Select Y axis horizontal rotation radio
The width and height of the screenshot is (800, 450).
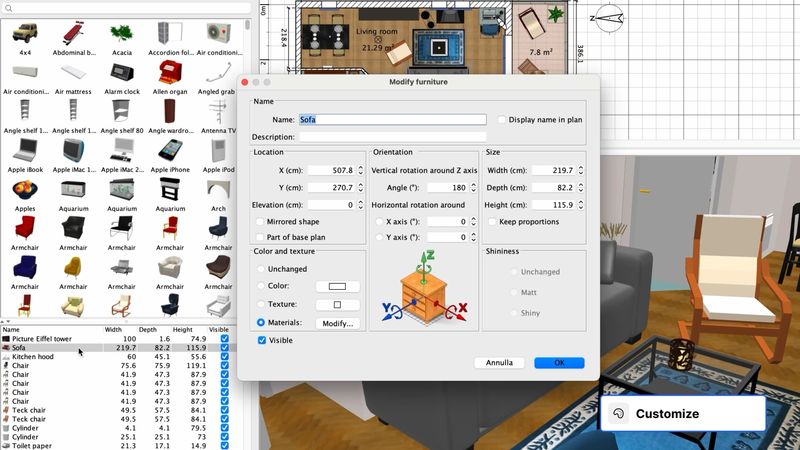[x=379, y=237]
